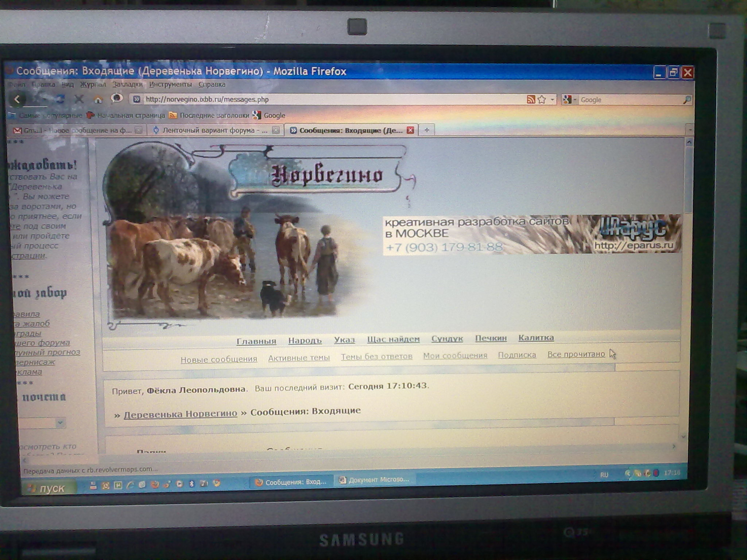Click the 17:10 system tray clock

[x=672, y=473]
